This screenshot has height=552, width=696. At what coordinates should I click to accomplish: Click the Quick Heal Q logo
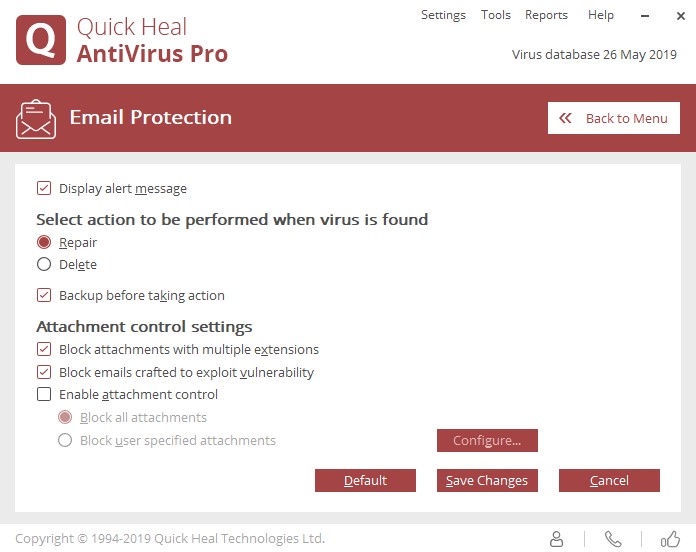tap(41, 40)
